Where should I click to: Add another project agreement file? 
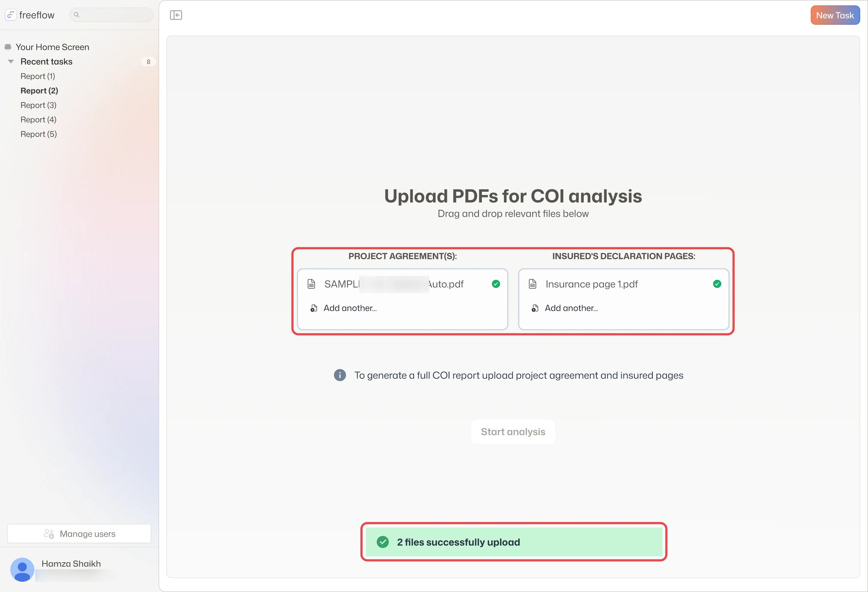click(350, 308)
